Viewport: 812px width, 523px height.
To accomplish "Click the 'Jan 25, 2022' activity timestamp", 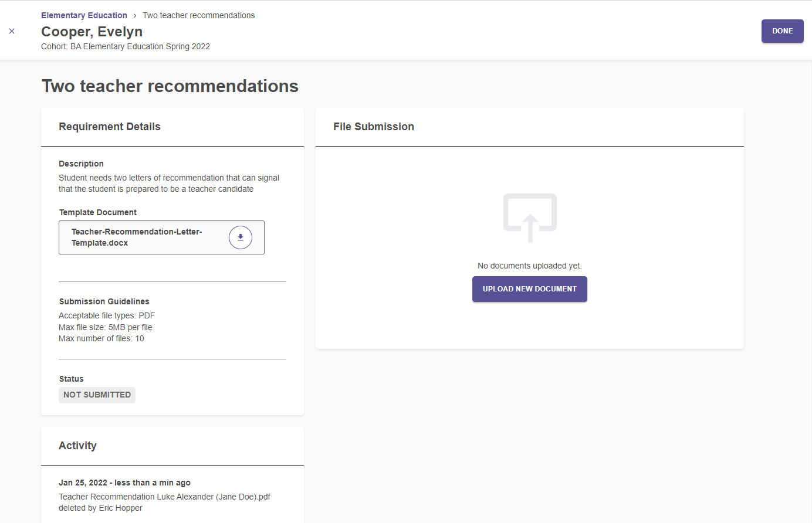I will click(x=124, y=483).
